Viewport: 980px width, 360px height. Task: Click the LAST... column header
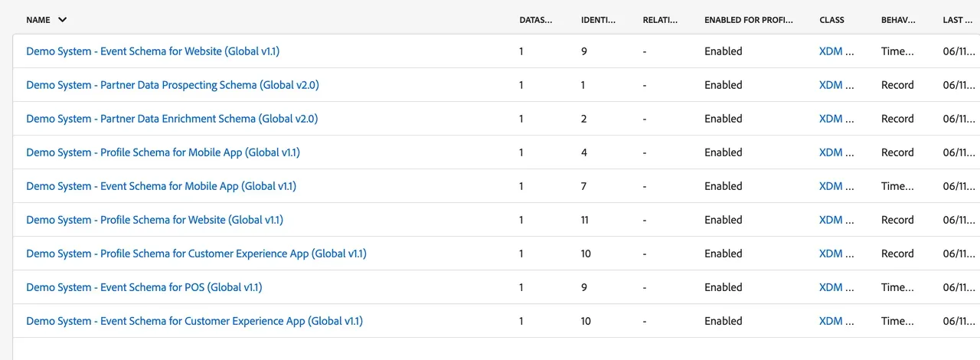pyautogui.click(x=958, y=20)
